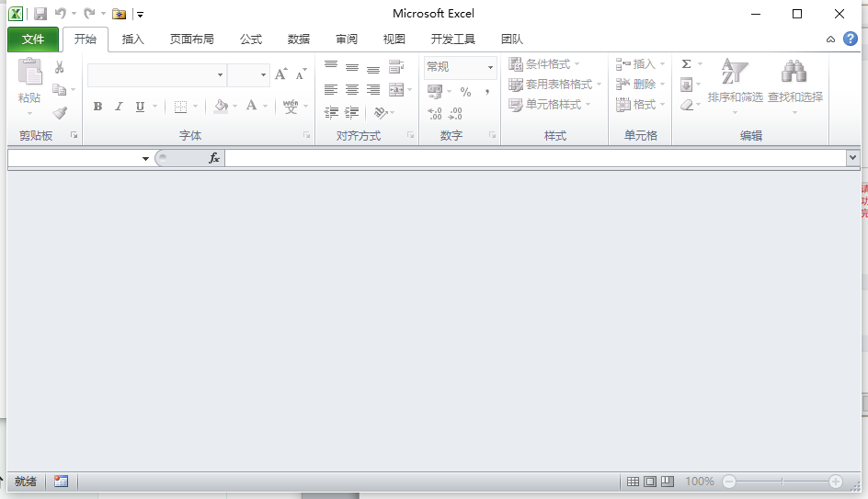Screen dimensions: 868x499
Task: Click Increase Decimal icon
Action: (x=435, y=113)
